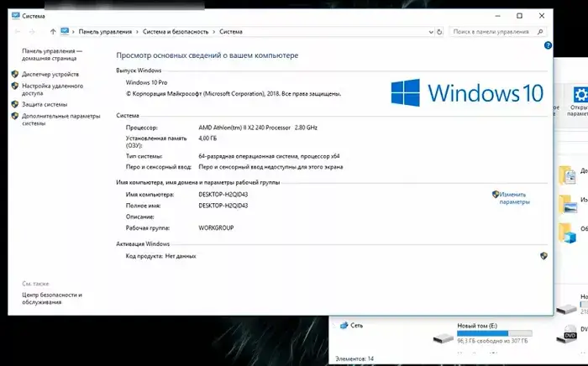The height and width of the screenshot is (366, 588).
Task: Expand chevron after Панель управления breadcrumb
Action: pyautogui.click(x=136, y=32)
